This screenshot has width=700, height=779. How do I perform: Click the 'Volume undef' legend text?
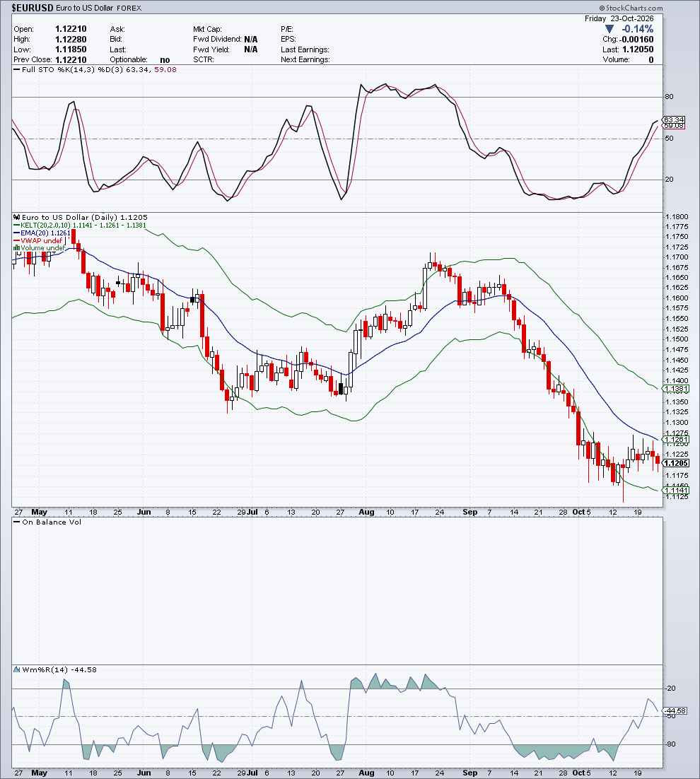click(43, 248)
